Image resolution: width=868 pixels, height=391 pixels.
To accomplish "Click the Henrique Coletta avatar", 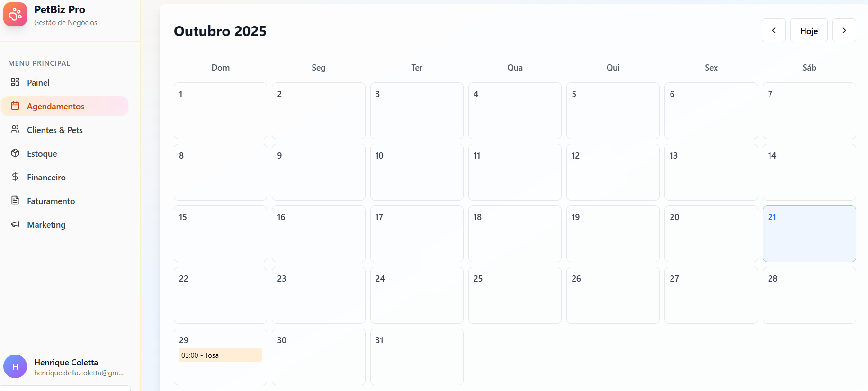I will 15,366.
